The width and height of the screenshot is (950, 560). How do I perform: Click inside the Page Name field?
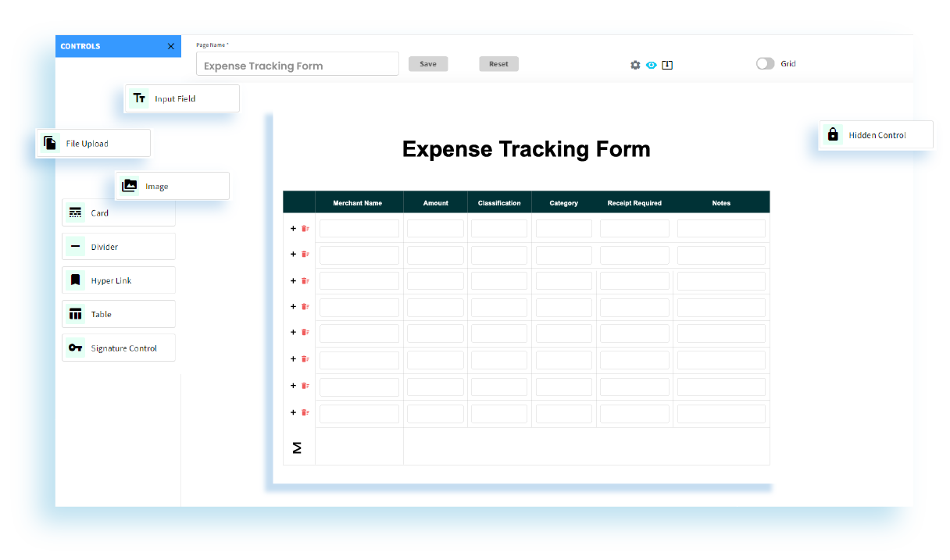click(x=297, y=64)
